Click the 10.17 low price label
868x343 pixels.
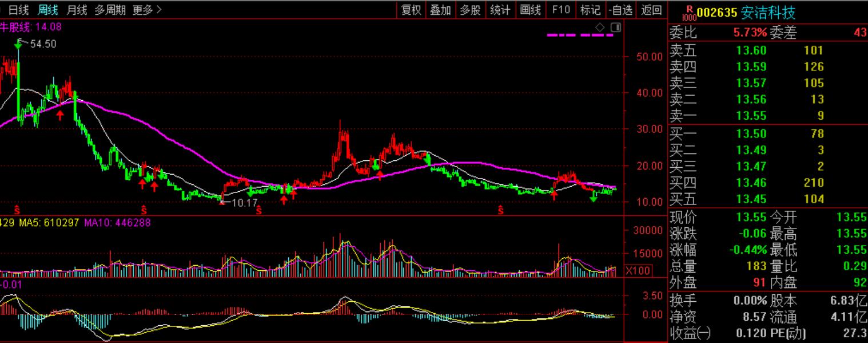(245, 203)
